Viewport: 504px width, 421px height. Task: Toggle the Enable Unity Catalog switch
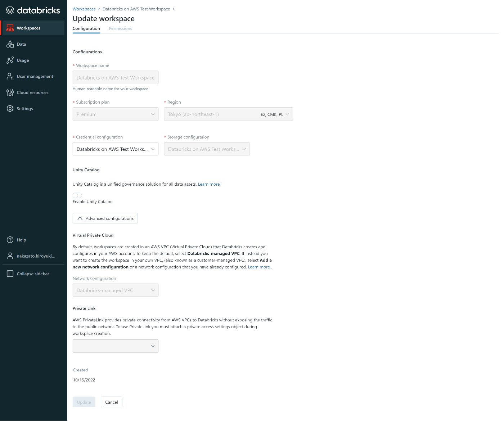tap(77, 195)
